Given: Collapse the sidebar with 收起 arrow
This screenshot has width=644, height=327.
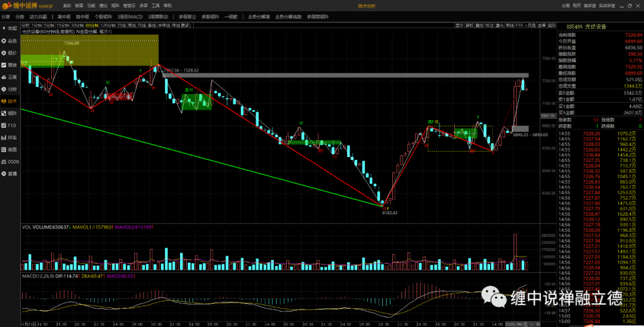Looking at the screenshot, I should click(x=9, y=29).
